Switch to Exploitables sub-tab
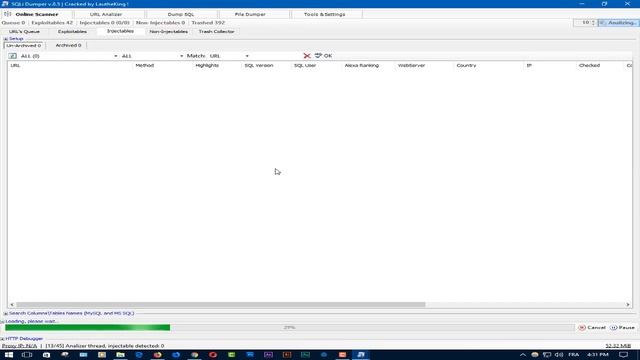This screenshot has height=360, width=640. coord(72,31)
